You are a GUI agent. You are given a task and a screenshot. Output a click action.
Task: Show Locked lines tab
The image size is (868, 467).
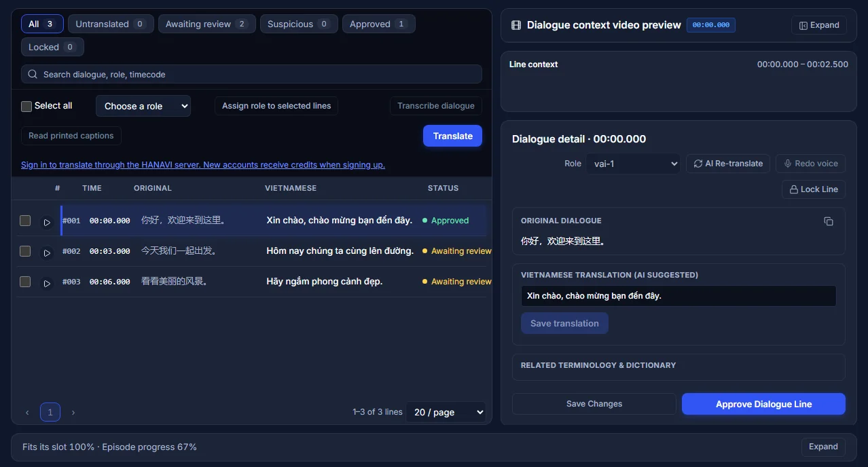52,47
